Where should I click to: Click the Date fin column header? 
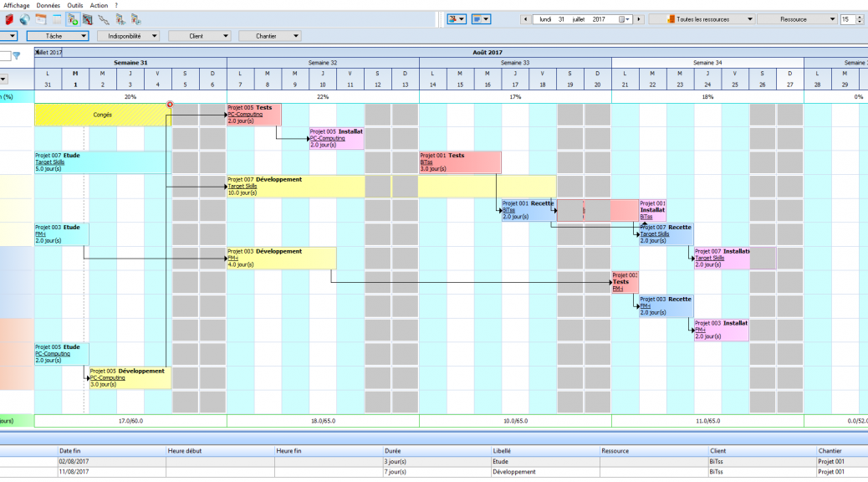click(x=111, y=451)
